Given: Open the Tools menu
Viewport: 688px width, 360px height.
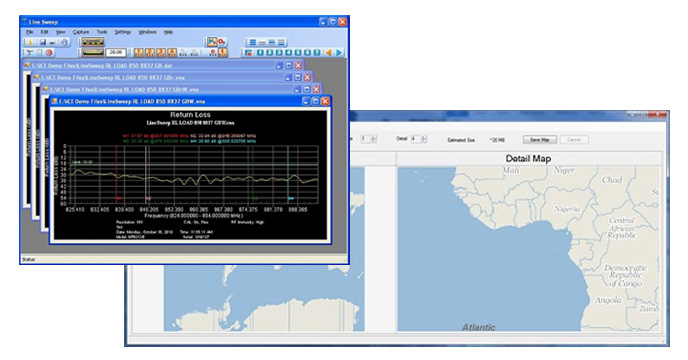Looking at the screenshot, I should tap(102, 32).
